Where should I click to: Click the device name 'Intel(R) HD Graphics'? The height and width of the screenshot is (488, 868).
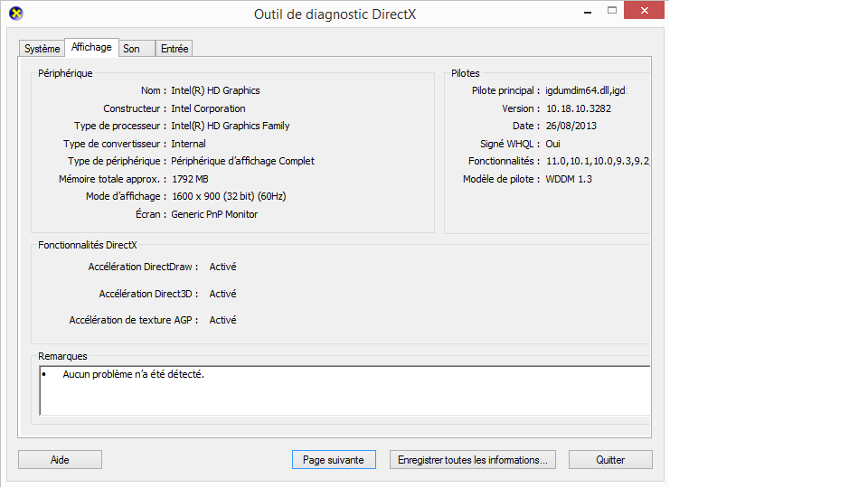(215, 90)
